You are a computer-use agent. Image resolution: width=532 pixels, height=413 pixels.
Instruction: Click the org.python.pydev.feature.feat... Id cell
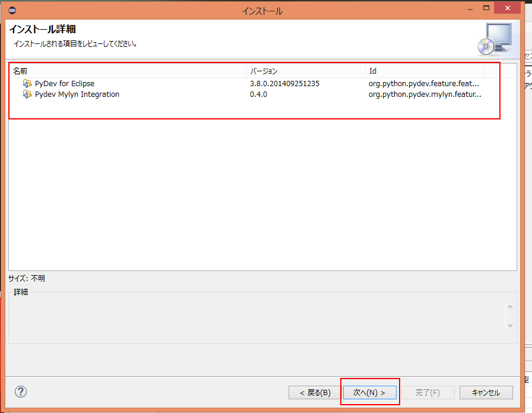click(424, 84)
